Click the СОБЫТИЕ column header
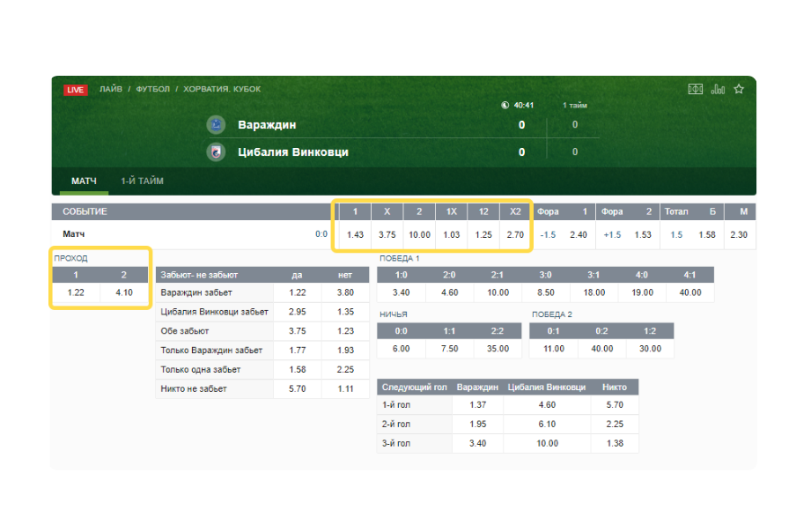The width and height of the screenshot is (811, 532). pyautogui.click(x=85, y=211)
